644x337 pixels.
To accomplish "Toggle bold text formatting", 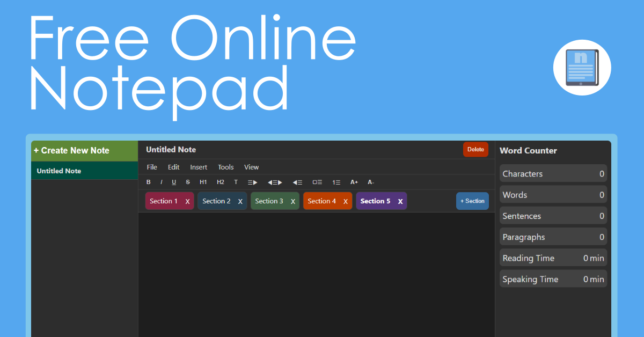I will coord(148,182).
